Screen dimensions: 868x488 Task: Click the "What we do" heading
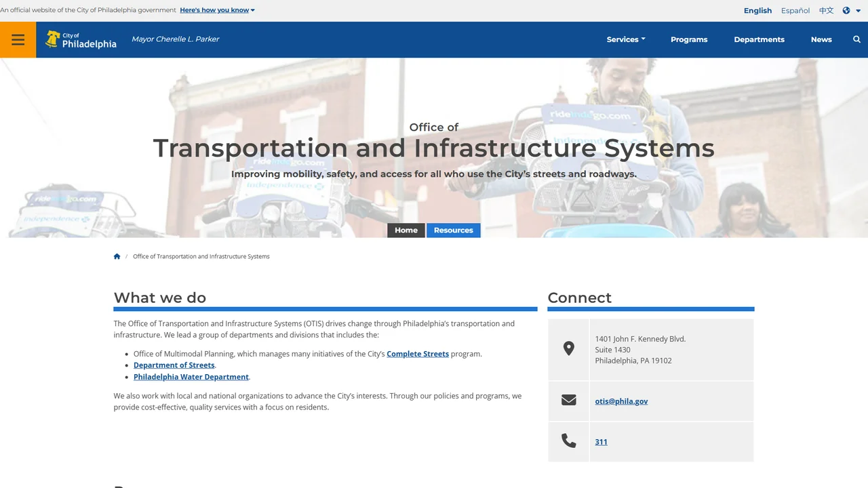pos(160,298)
